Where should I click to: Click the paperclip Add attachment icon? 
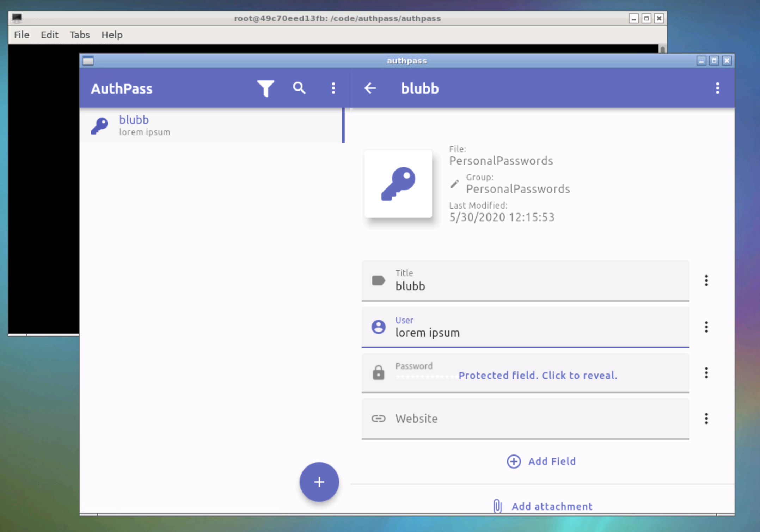tap(497, 506)
